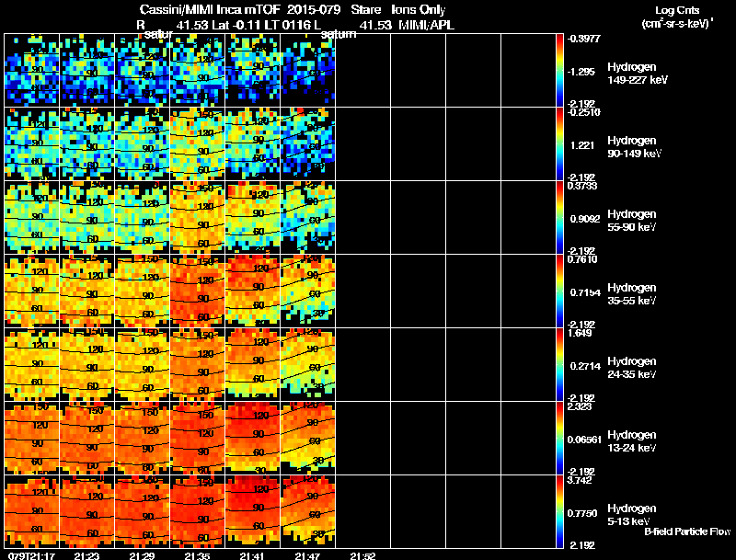Select the '0.7610' color scale value
Image resolution: width=736 pixels, height=560 pixels.
pos(582,259)
